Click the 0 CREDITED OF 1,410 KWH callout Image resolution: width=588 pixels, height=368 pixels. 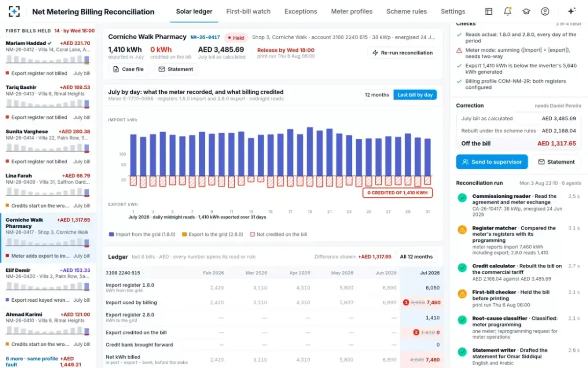397,193
